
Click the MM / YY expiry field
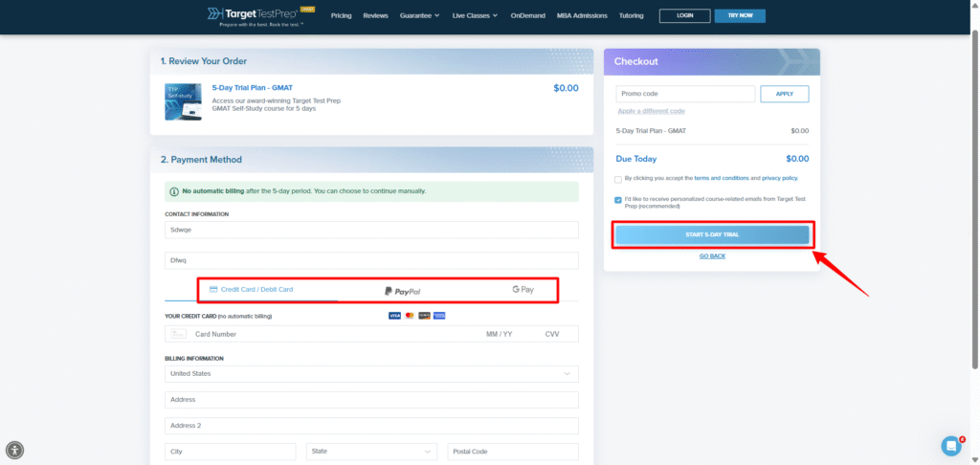tap(500, 334)
